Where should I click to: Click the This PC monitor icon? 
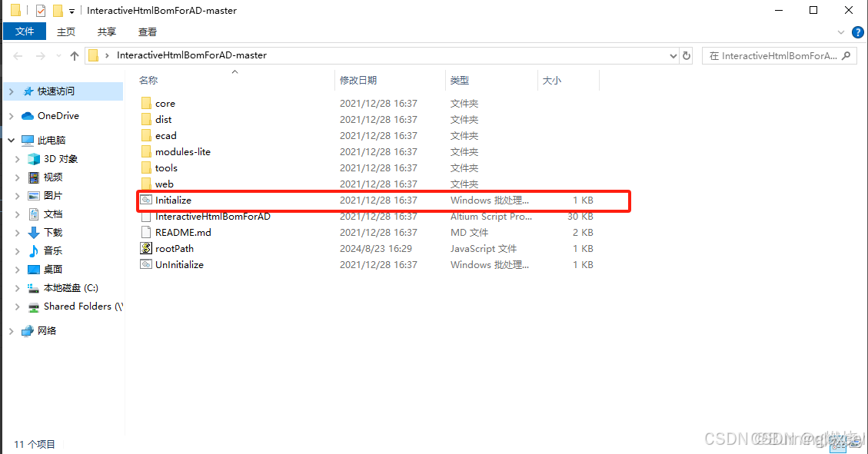tap(28, 140)
